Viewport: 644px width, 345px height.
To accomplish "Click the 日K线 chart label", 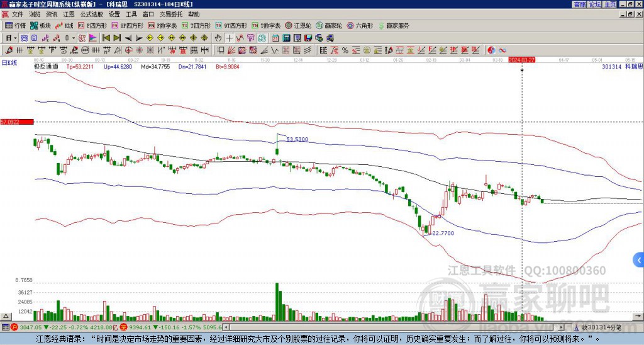I will [x=9, y=62].
